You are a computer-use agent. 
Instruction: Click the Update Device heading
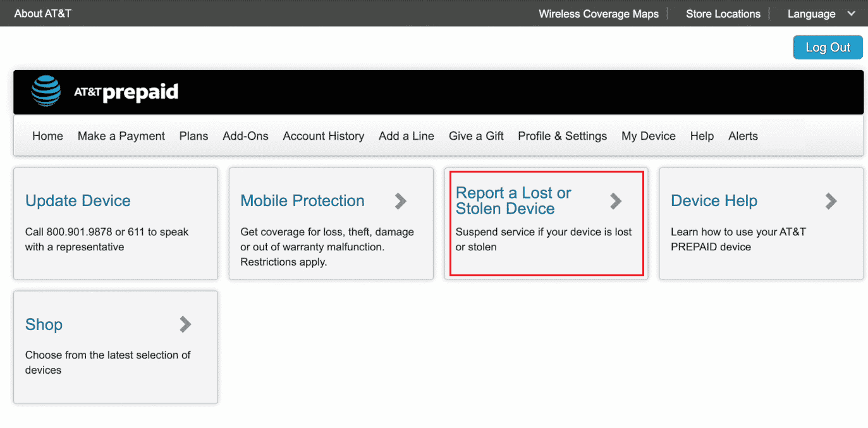[78, 201]
